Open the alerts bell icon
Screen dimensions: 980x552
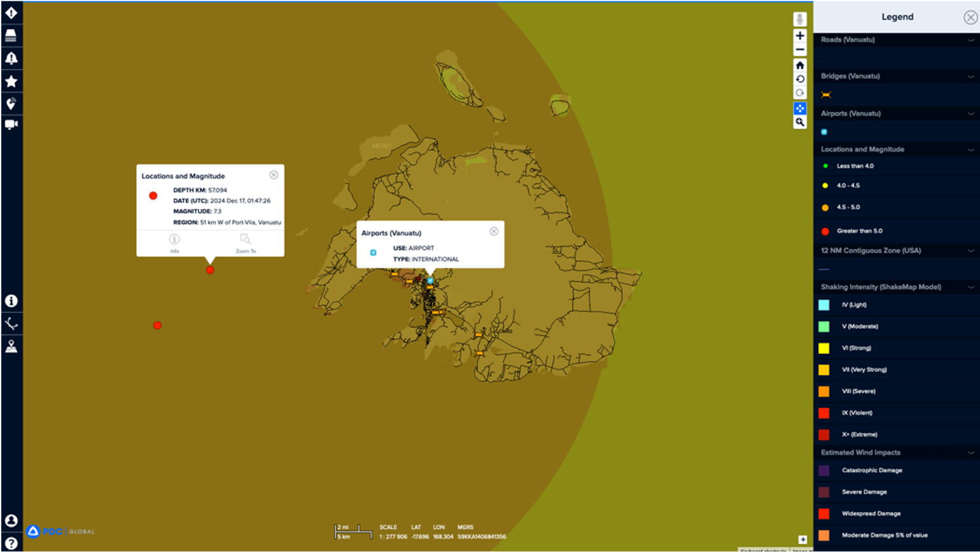click(11, 59)
